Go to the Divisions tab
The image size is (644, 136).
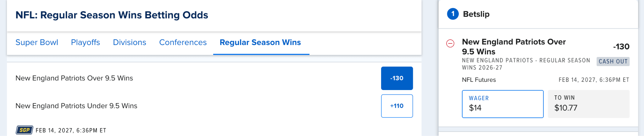pos(130,42)
